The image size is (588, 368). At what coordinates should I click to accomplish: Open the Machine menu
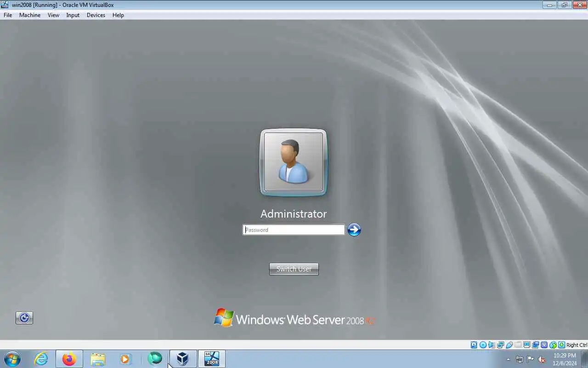tap(30, 15)
